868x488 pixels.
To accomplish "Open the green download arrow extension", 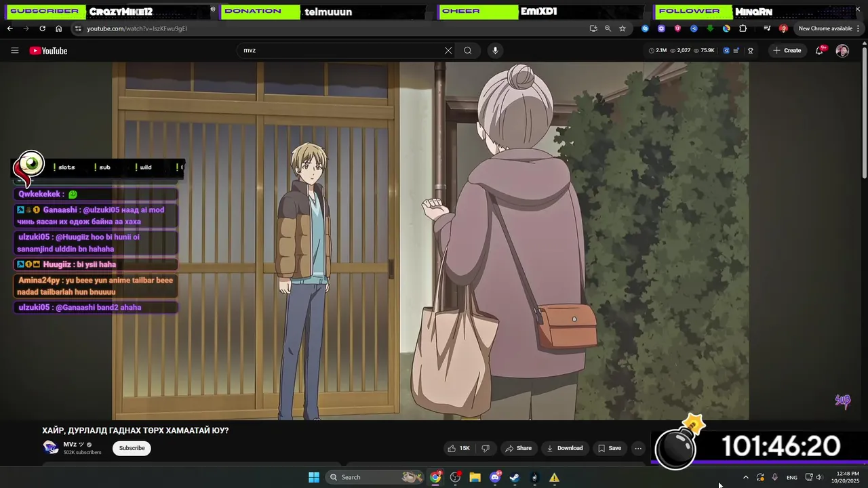I will [x=710, y=28].
